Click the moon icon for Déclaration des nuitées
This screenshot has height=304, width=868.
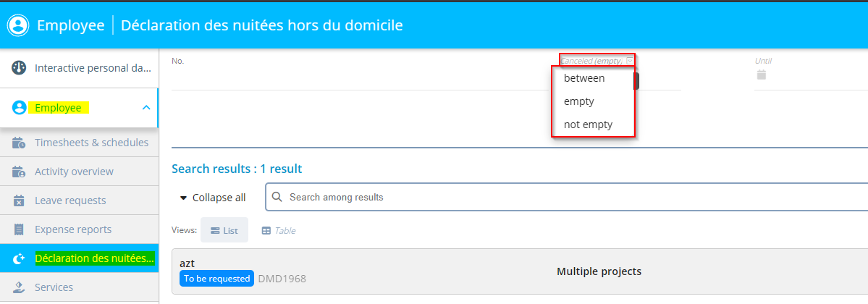[20, 258]
